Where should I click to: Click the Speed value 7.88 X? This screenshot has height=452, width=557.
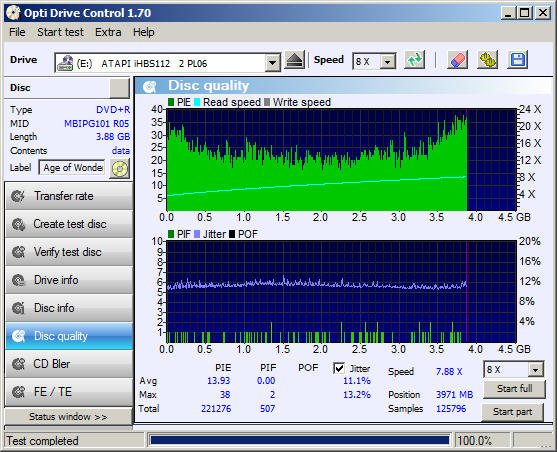[449, 372]
